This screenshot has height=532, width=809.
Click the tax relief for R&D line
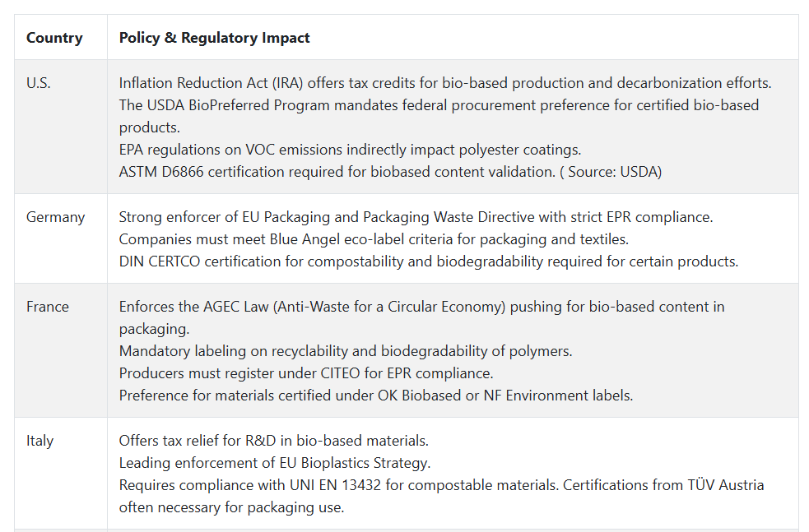(x=274, y=441)
